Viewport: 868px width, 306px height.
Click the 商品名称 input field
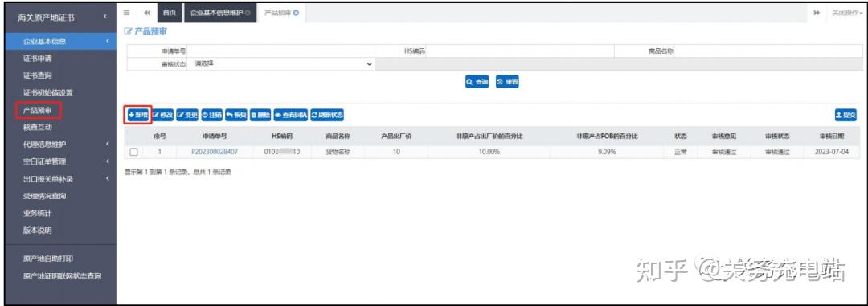point(768,51)
